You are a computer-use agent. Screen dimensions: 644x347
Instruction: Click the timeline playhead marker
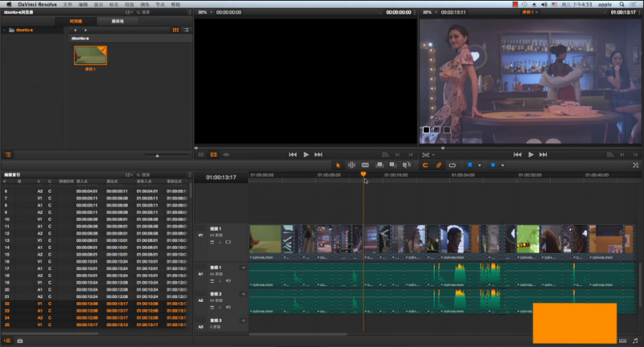coord(363,174)
